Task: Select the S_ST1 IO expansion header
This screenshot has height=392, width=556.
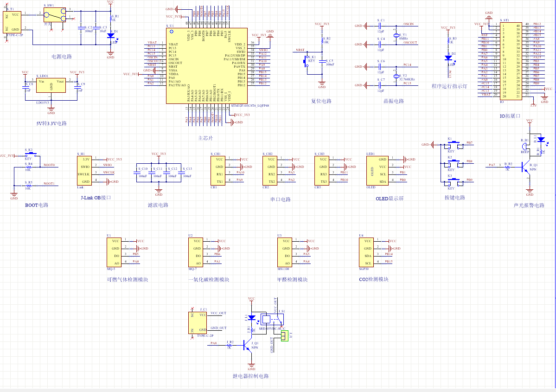Action: (511, 61)
